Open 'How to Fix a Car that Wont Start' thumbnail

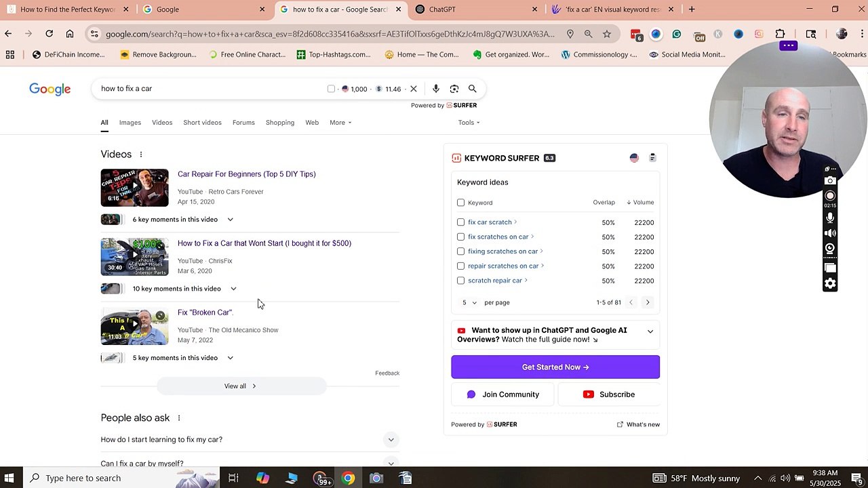click(x=134, y=257)
